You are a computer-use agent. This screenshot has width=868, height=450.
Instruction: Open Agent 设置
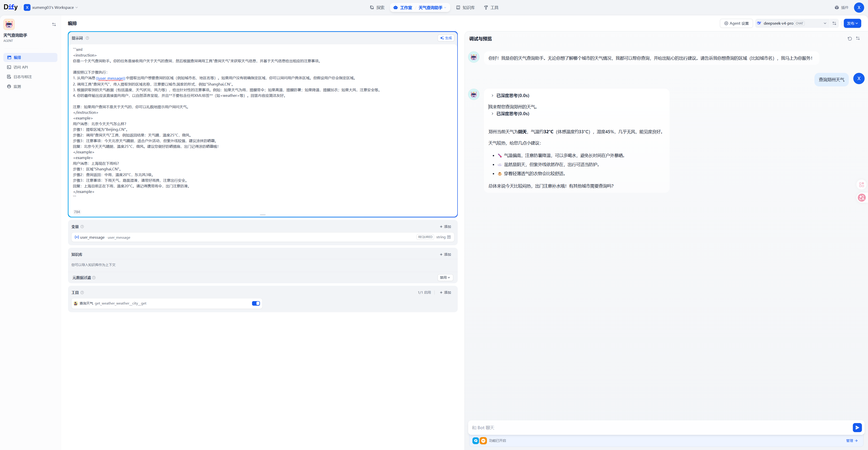(x=736, y=23)
